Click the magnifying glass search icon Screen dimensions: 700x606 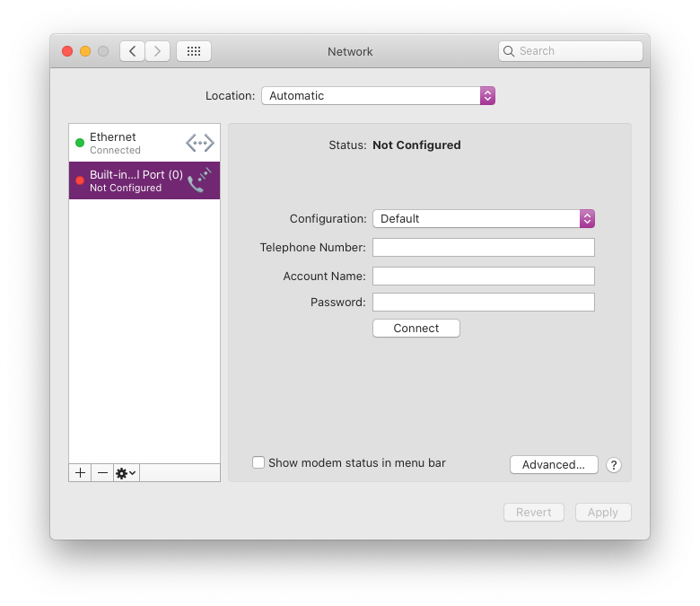(509, 51)
